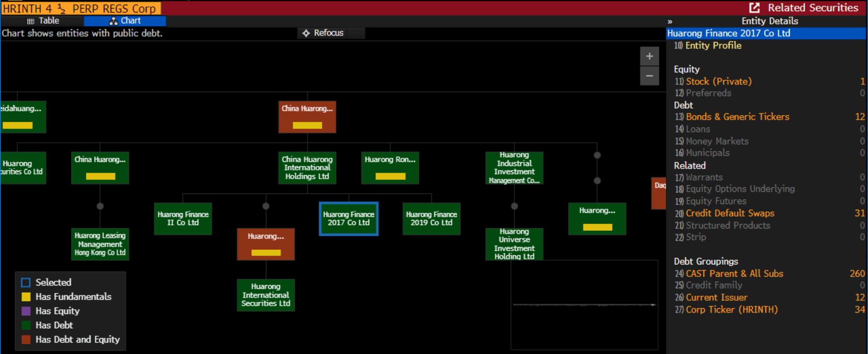Open CAST Parent & All Subs
868x354 pixels.
tap(734, 273)
